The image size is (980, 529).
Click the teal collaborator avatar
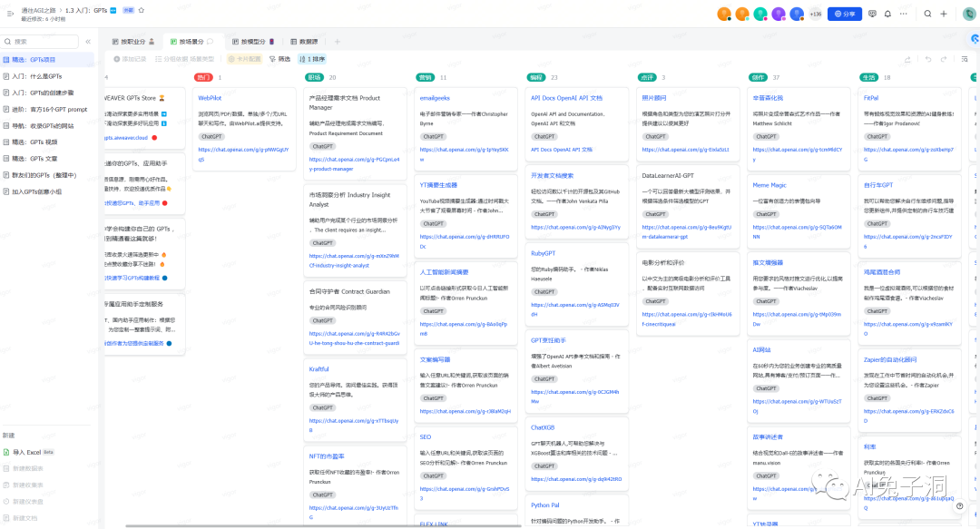(760, 14)
